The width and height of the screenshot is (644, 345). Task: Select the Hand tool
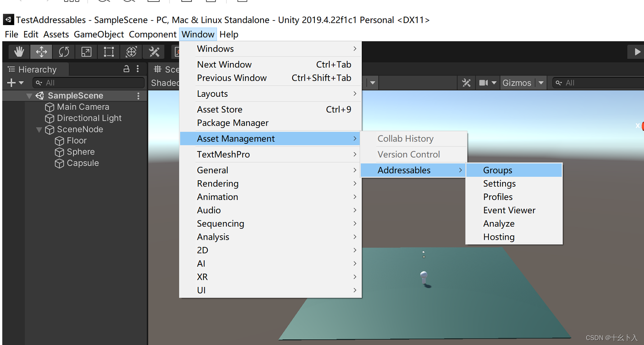click(19, 52)
